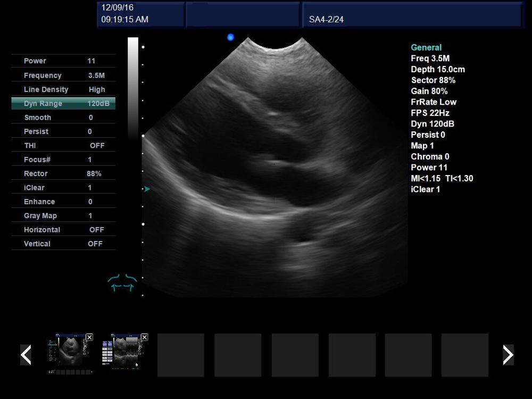Open the second cine loop thumbnail

pyautogui.click(x=123, y=354)
